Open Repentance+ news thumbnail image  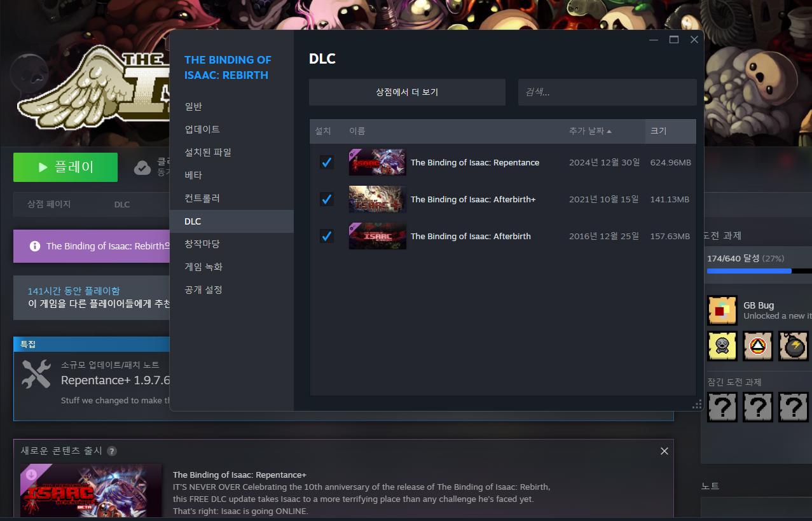tap(91, 490)
